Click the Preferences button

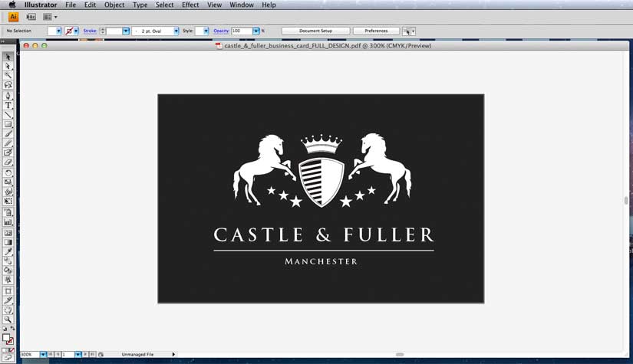coord(376,31)
